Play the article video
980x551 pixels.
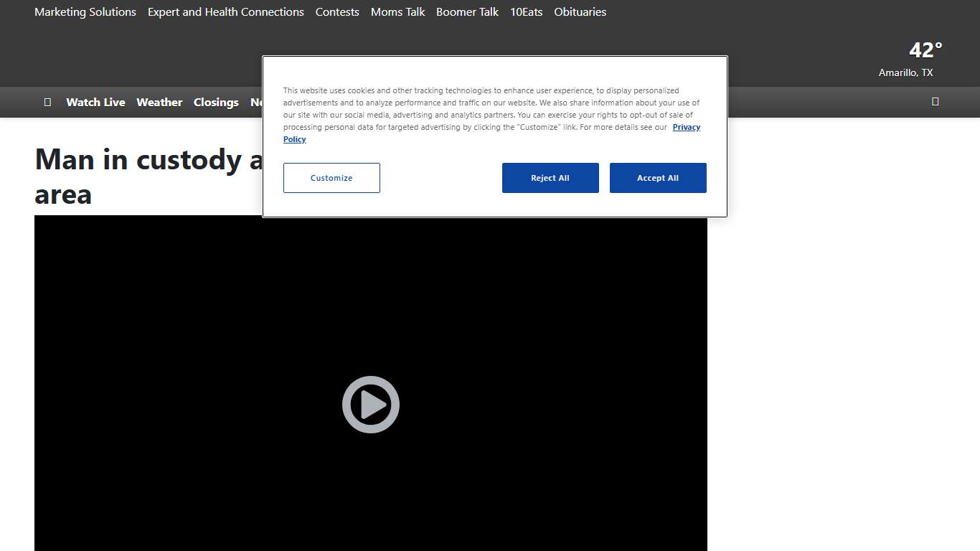(370, 405)
